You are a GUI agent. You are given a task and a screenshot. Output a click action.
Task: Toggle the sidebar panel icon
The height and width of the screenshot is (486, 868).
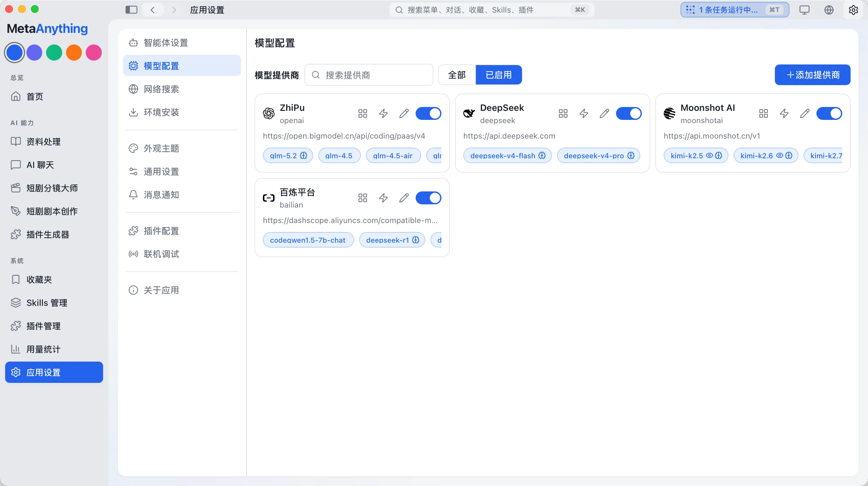click(131, 10)
